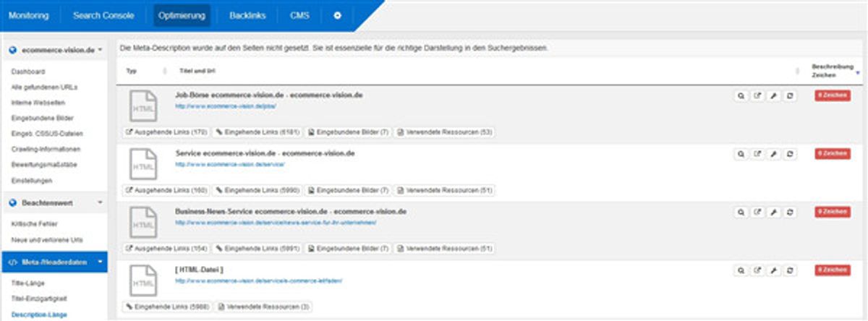Open Bewertungsmaßstäbe in sidebar
The width and height of the screenshot is (868, 321).
pyautogui.click(x=44, y=164)
